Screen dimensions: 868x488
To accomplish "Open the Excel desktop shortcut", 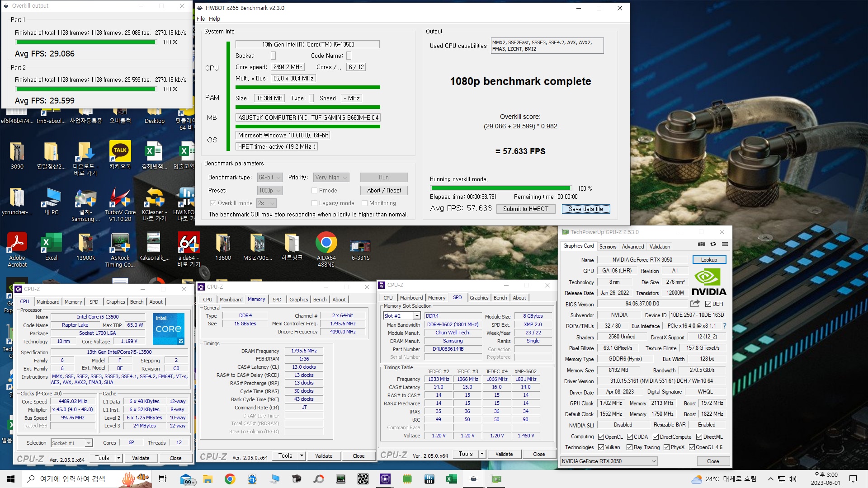I will click(x=51, y=247).
